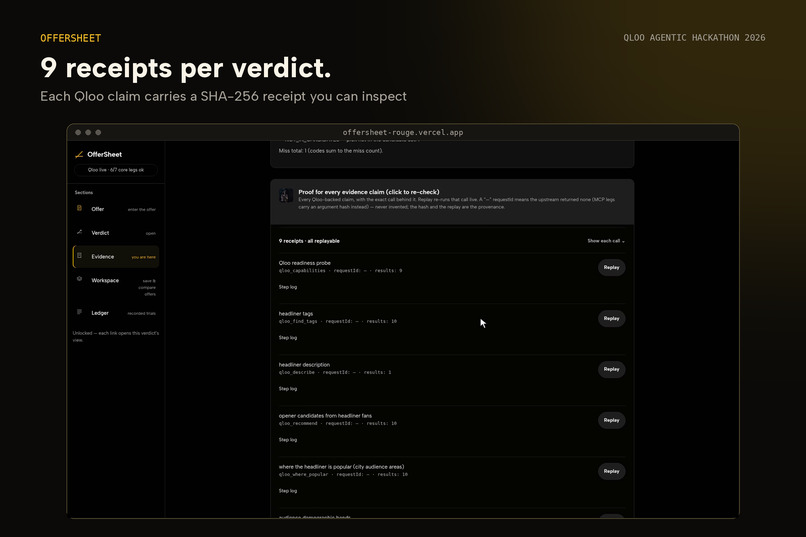Click the Sections sidebar heading
Viewport: 806px width, 537px height.
(84, 193)
